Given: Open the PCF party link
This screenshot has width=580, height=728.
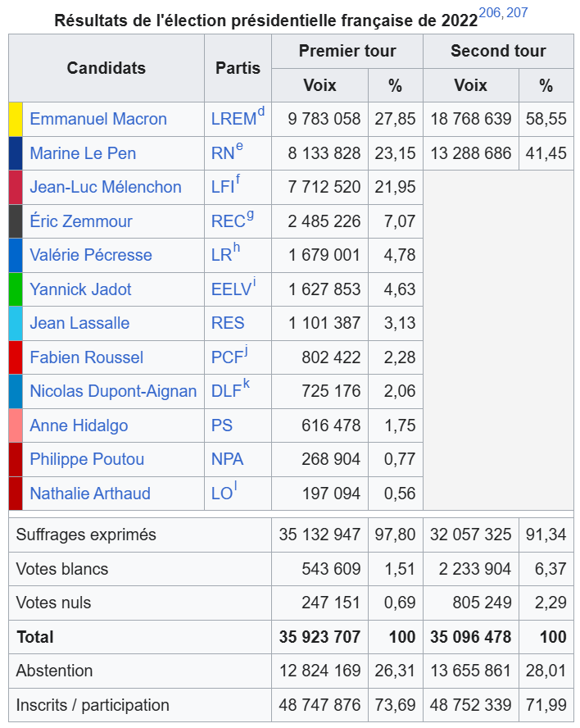Looking at the screenshot, I should [x=226, y=358].
